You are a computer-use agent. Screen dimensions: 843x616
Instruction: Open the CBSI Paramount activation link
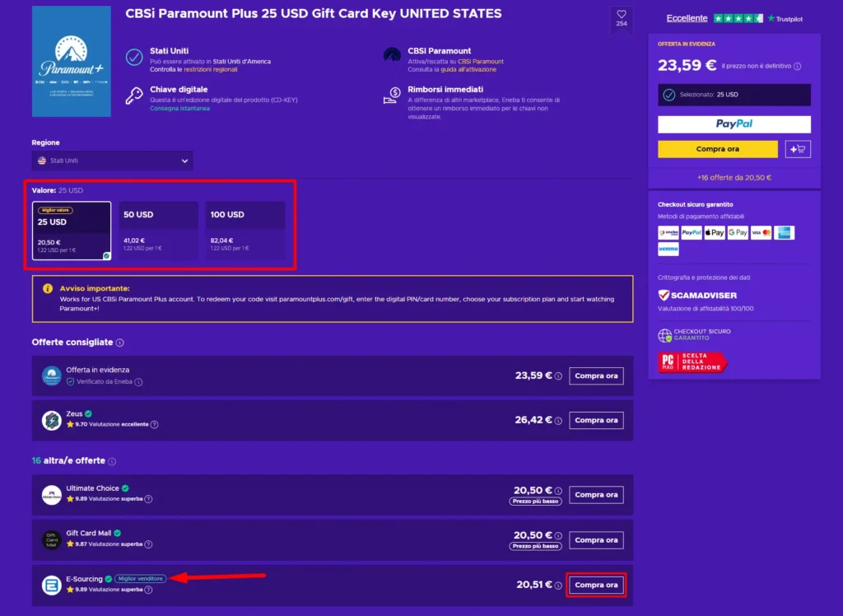point(481,61)
